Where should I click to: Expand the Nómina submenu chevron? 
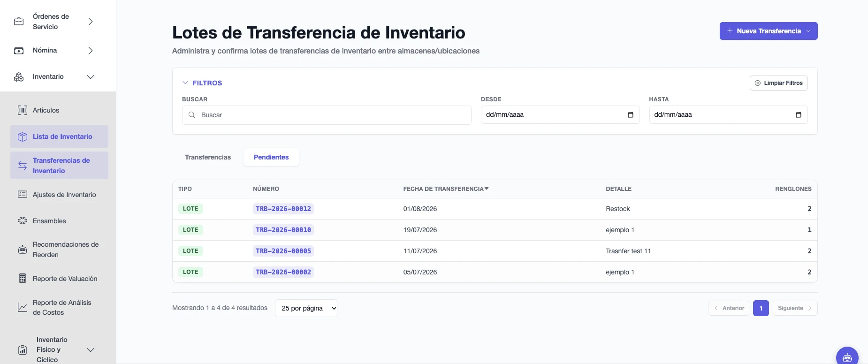(91, 51)
